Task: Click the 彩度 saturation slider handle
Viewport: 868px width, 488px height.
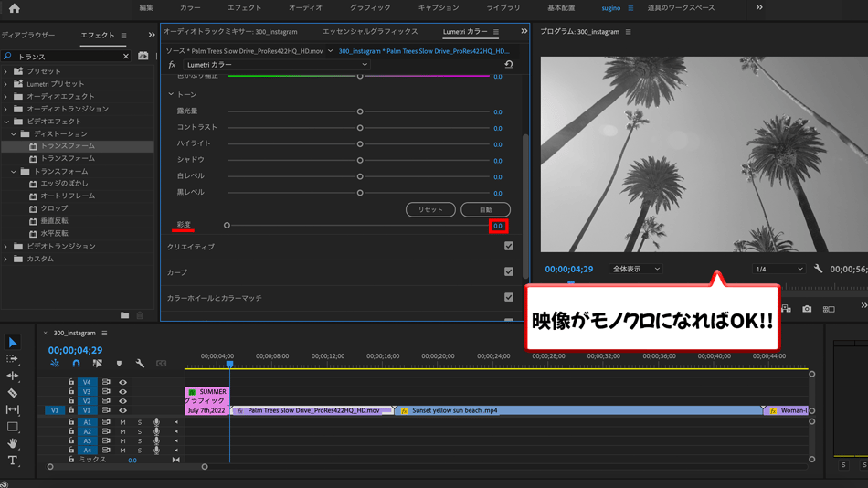Action: pyautogui.click(x=228, y=226)
